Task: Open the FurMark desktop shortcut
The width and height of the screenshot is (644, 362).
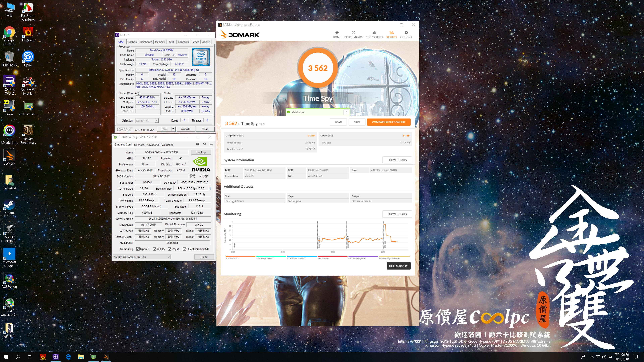Action: [x=28, y=34]
